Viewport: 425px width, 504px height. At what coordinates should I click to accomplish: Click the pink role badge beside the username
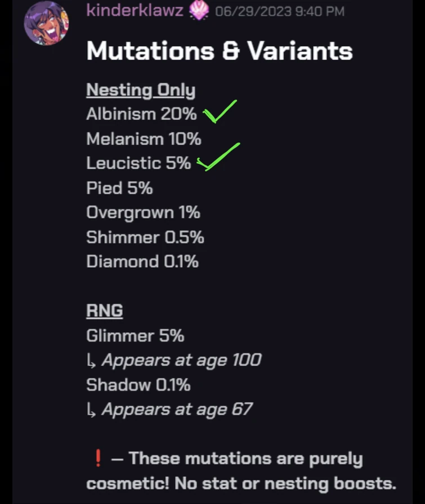199,11
